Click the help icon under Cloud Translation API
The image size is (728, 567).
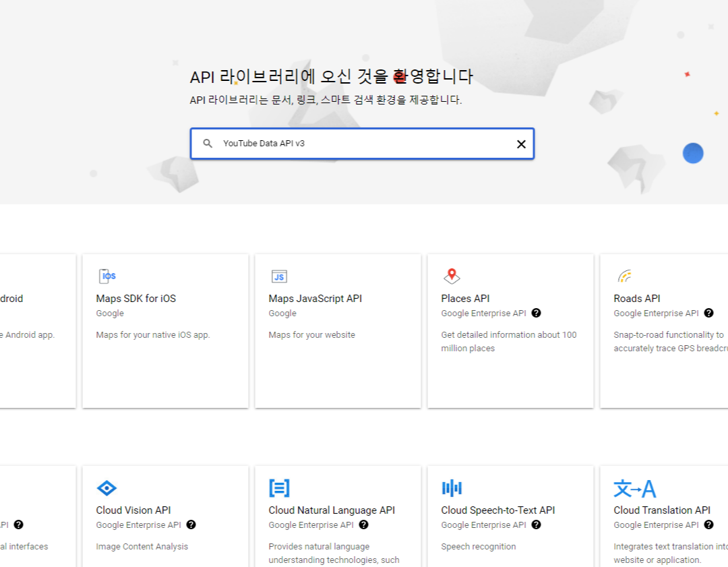708,525
